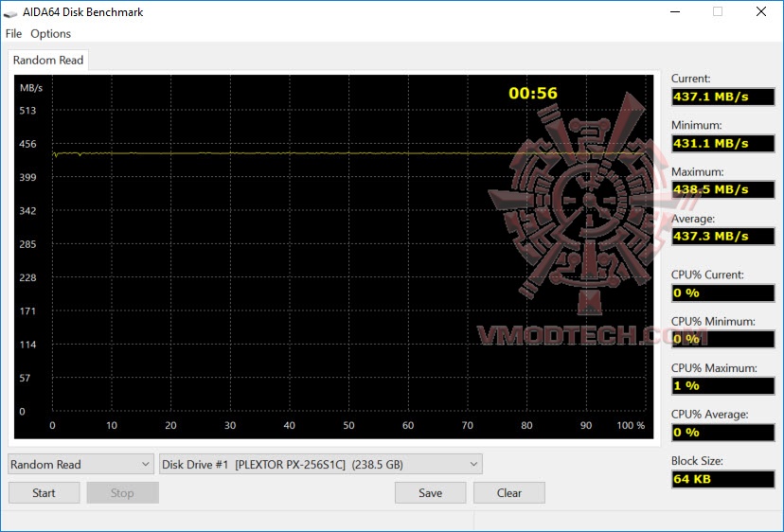This screenshot has height=532, width=784.
Task: Close the AIDA64 Disk Benchmark window
Action: point(761,11)
